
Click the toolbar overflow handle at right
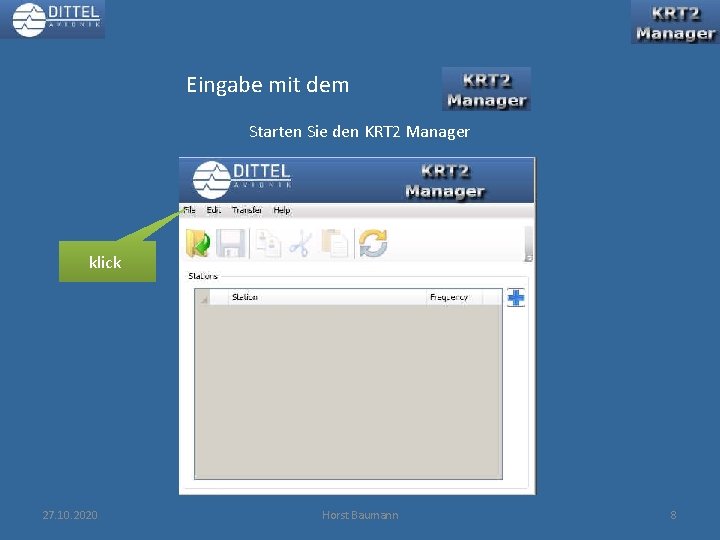pos(529,244)
